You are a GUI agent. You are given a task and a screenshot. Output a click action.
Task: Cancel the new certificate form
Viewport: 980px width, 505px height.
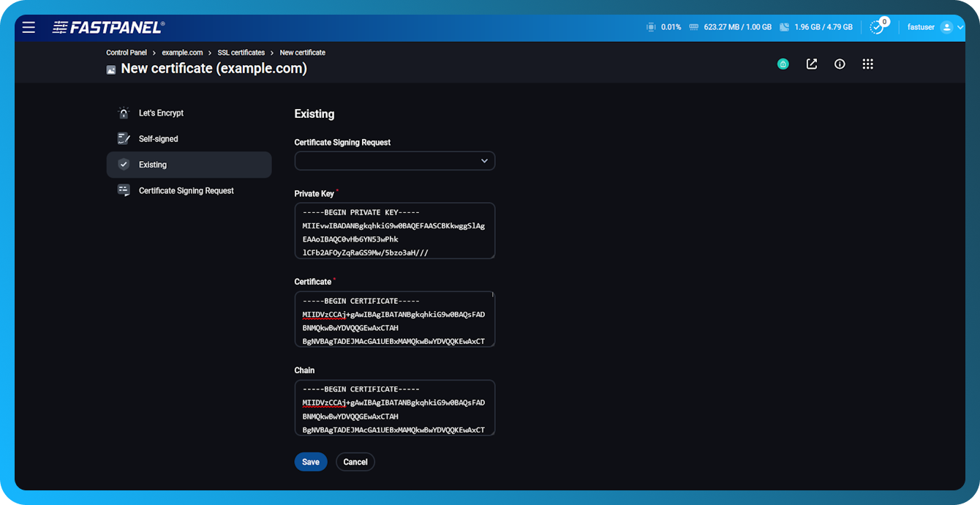coord(355,461)
